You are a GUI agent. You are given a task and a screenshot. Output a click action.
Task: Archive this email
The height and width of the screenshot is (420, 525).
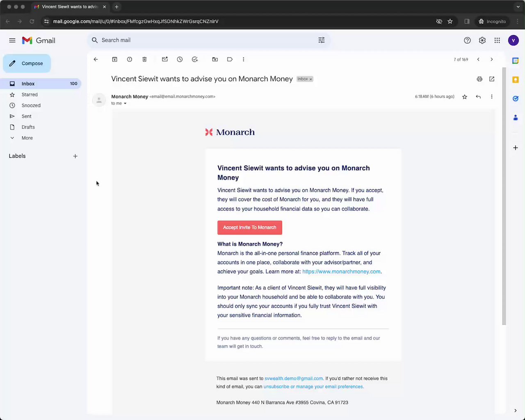coord(114,59)
